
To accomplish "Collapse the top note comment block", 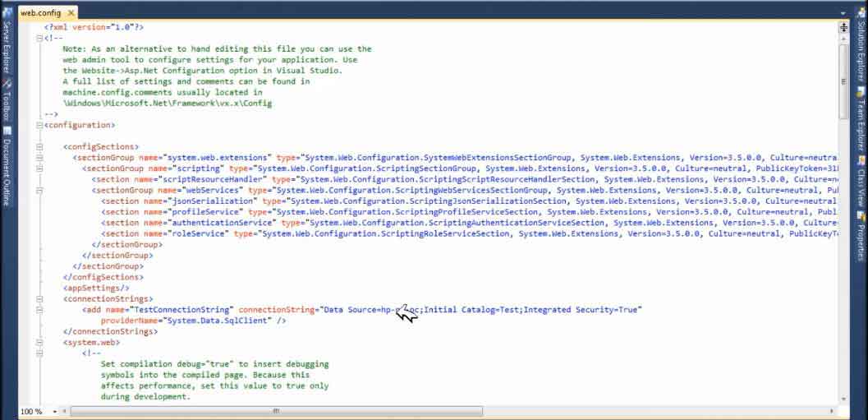I will click(x=39, y=39).
